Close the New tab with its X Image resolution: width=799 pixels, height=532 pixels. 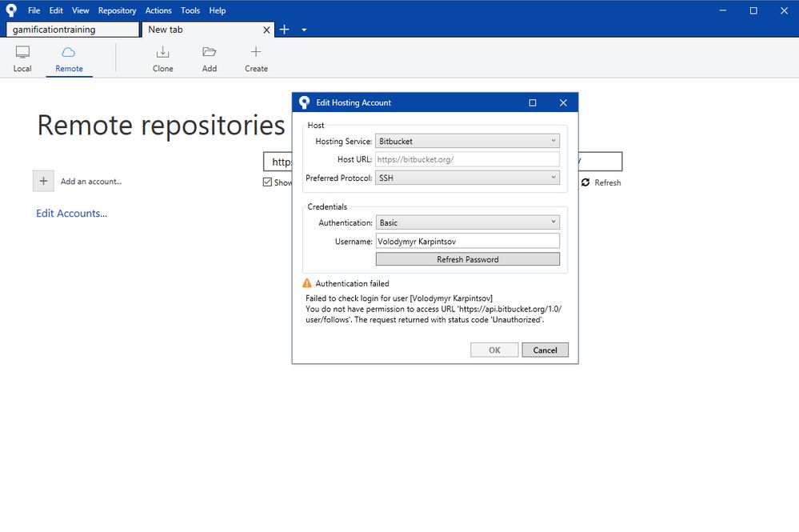coord(266,30)
